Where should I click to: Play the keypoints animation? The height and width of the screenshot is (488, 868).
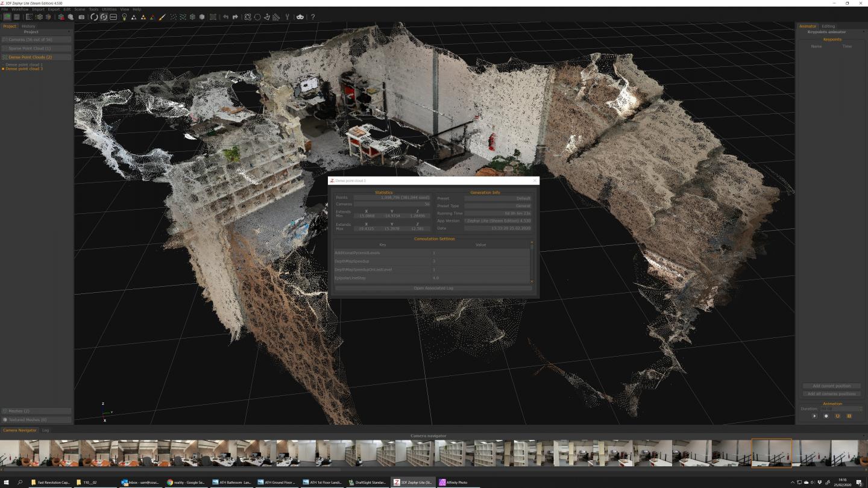coord(814,416)
